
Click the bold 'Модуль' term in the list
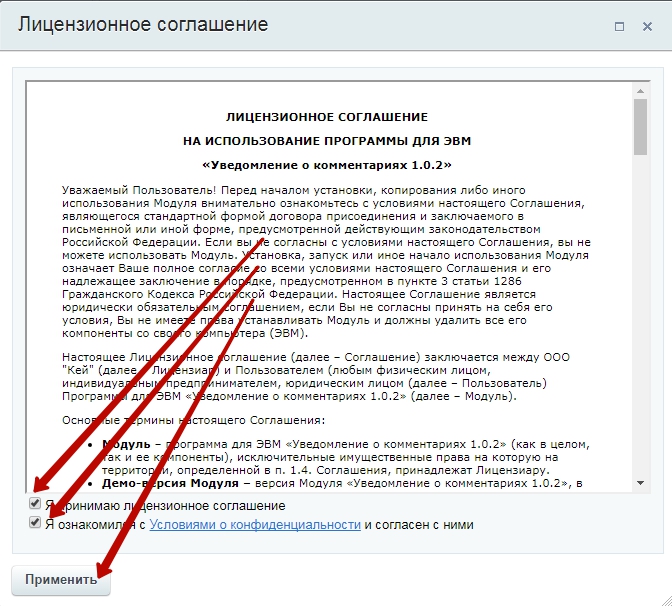click(x=126, y=443)
